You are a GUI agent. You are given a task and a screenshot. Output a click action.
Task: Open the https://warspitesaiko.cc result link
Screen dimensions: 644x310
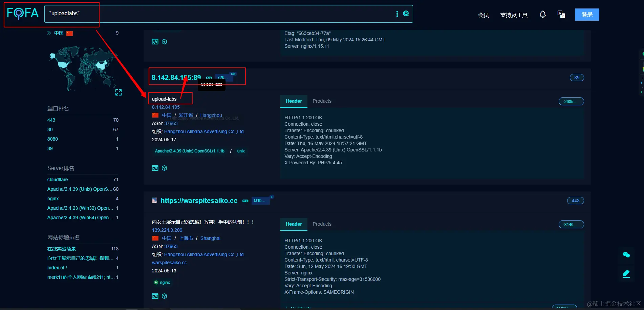pos(199,201)
